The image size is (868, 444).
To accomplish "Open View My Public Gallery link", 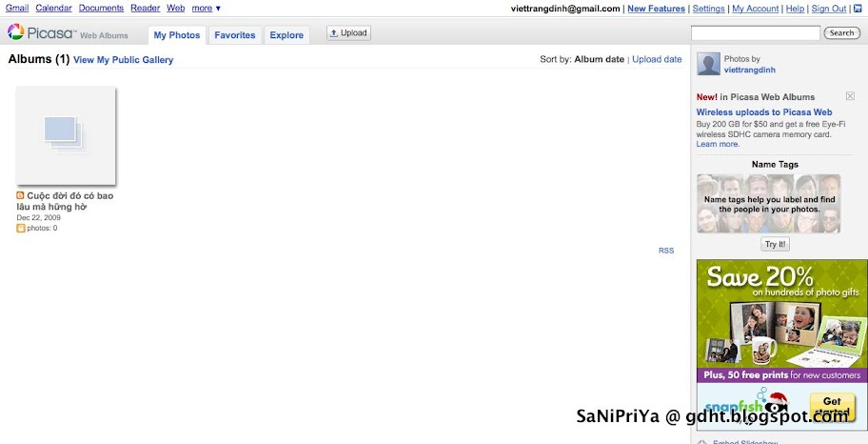I will pos(123,60).
